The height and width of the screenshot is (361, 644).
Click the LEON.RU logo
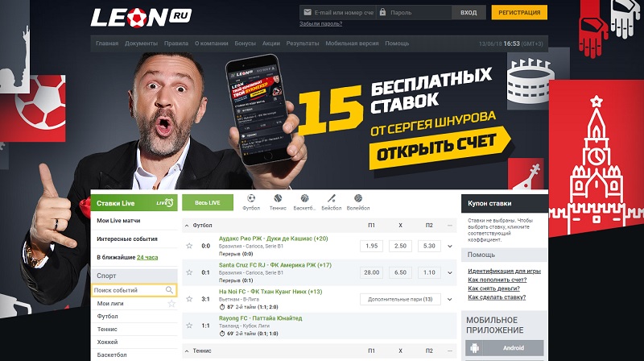pyautogui.click(x=141, y=17)
